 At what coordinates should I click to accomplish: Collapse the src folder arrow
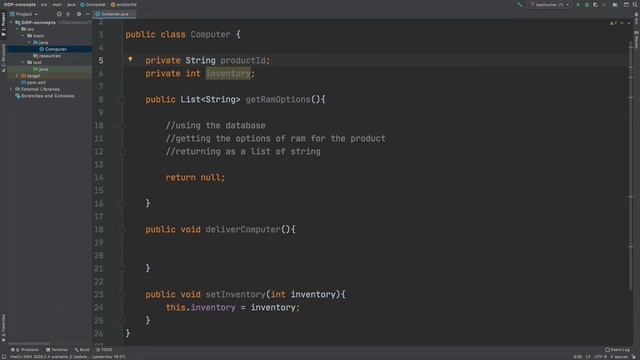tap(17, 29)
